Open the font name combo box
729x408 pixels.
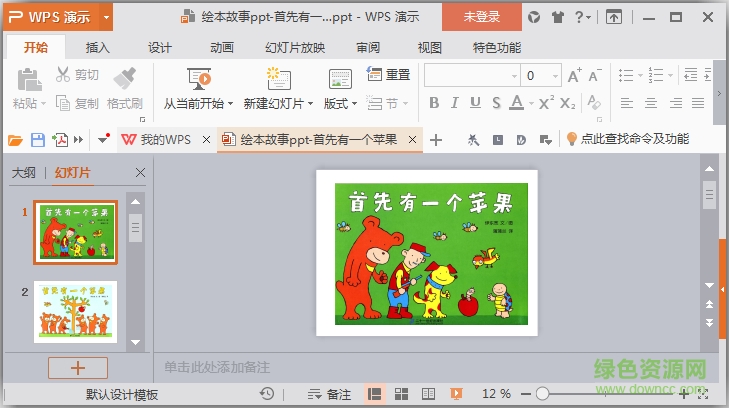pyautogui.click(x=472, y=75)
